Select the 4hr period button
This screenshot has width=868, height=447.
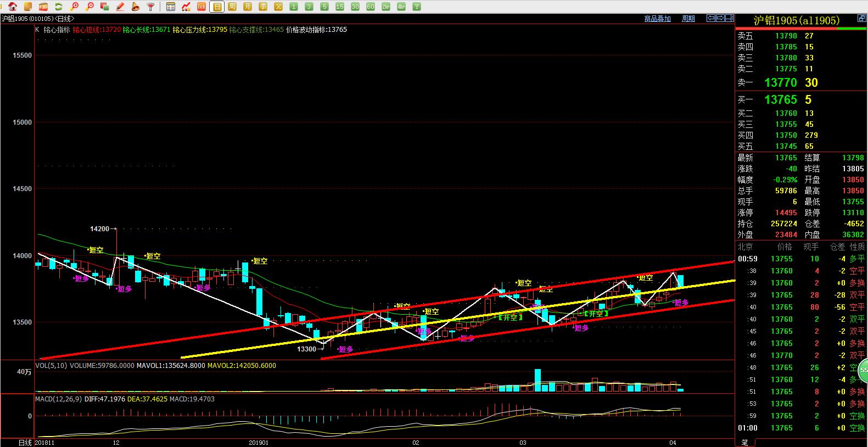[401, 7]
